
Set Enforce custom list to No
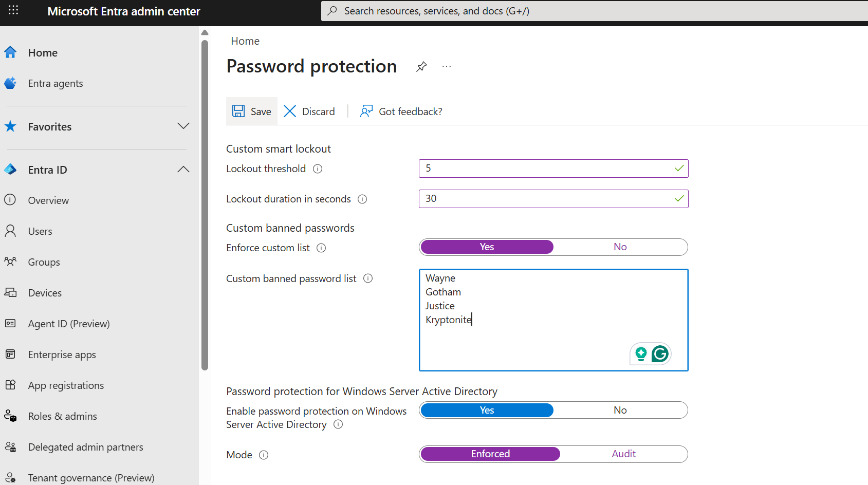coord(620,247)
